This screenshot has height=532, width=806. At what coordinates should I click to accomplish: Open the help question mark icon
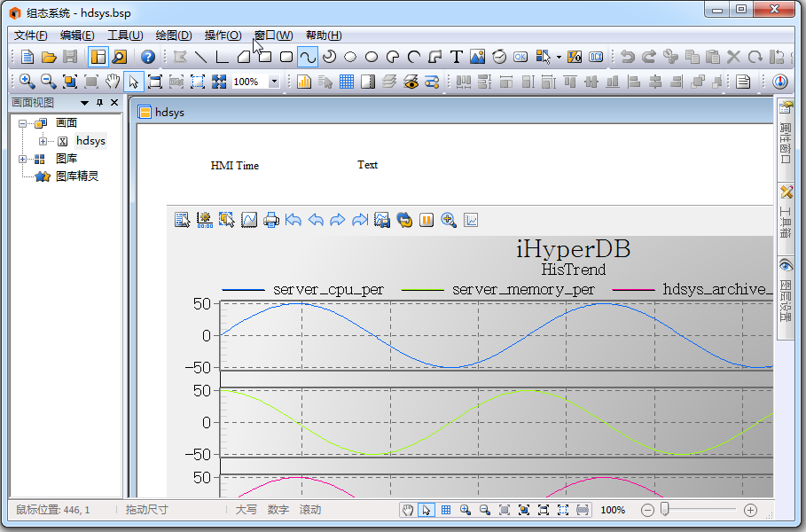click(148, 57)
